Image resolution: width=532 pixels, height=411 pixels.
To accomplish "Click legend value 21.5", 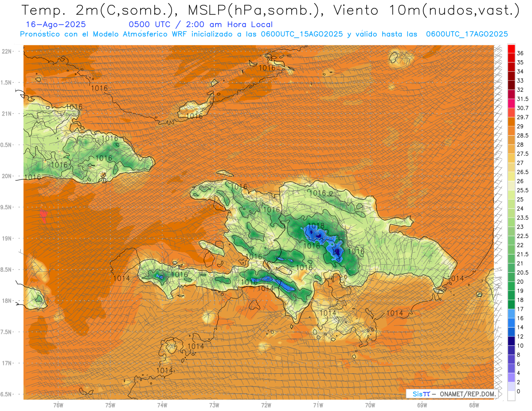I will (523, 254).
